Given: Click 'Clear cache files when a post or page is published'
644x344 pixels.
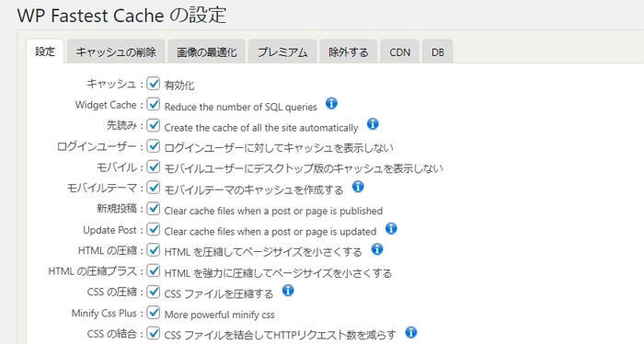Looking at the screenshot, I should 273,211.
